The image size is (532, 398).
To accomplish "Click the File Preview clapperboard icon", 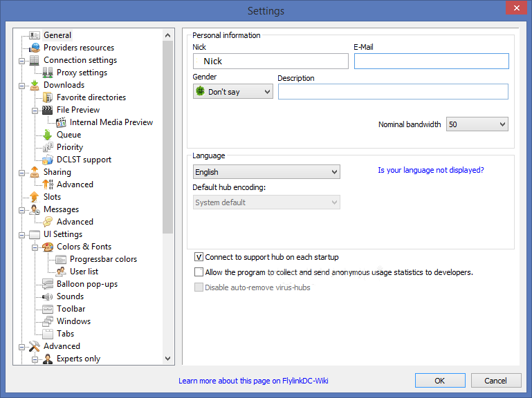I will (x=48, y=110).
